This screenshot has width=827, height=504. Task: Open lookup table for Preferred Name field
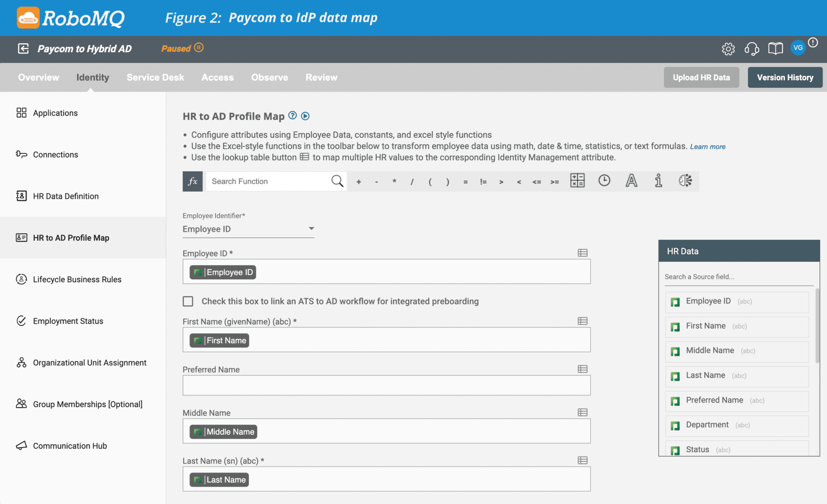click(582, 369)
